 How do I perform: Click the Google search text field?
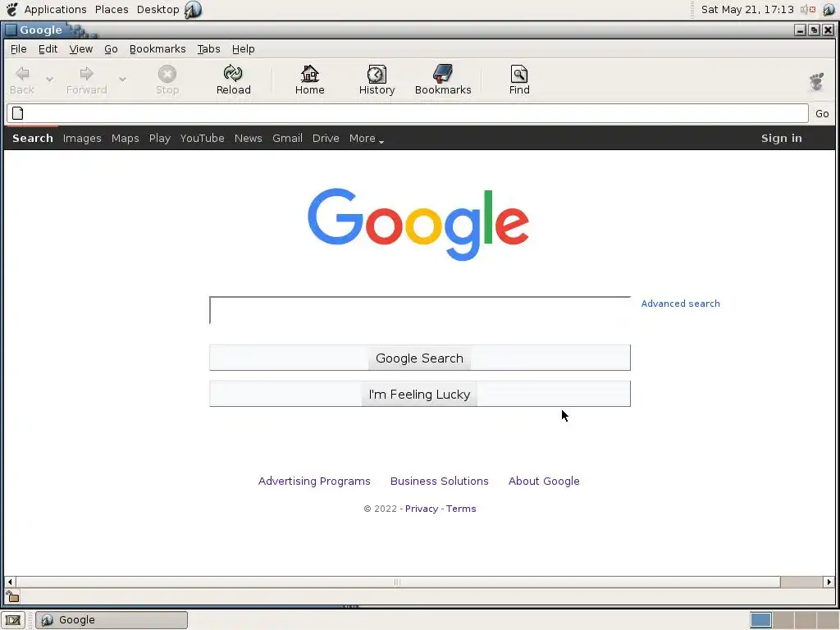click(420, 311)
